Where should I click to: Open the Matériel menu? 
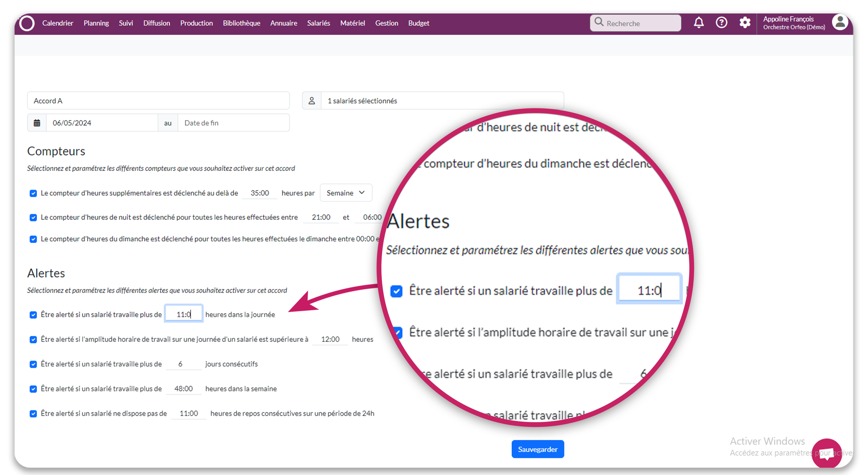[353, 23]
